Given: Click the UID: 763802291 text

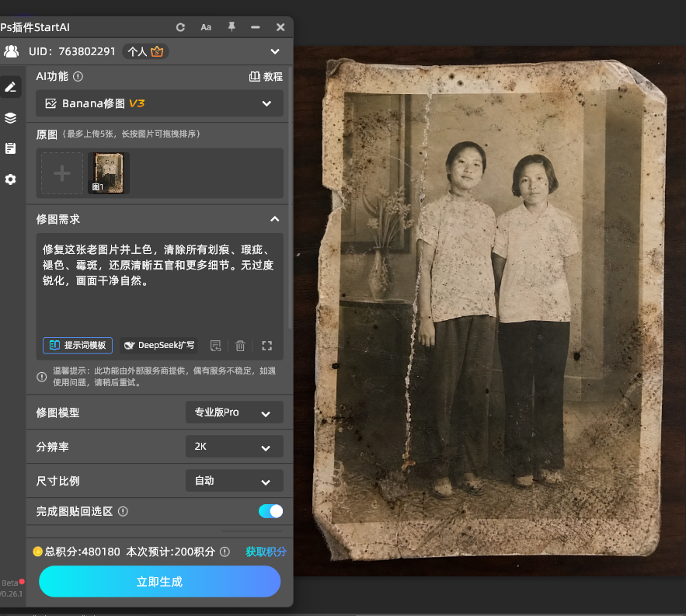Looking at the screenshot, I should pyautogui.click(x=71, y=51).
